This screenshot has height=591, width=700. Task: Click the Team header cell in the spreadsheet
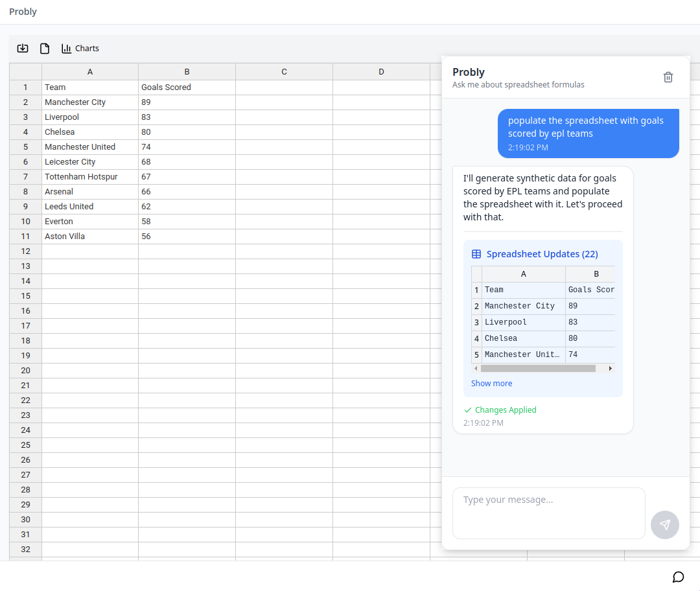point(90,87)
